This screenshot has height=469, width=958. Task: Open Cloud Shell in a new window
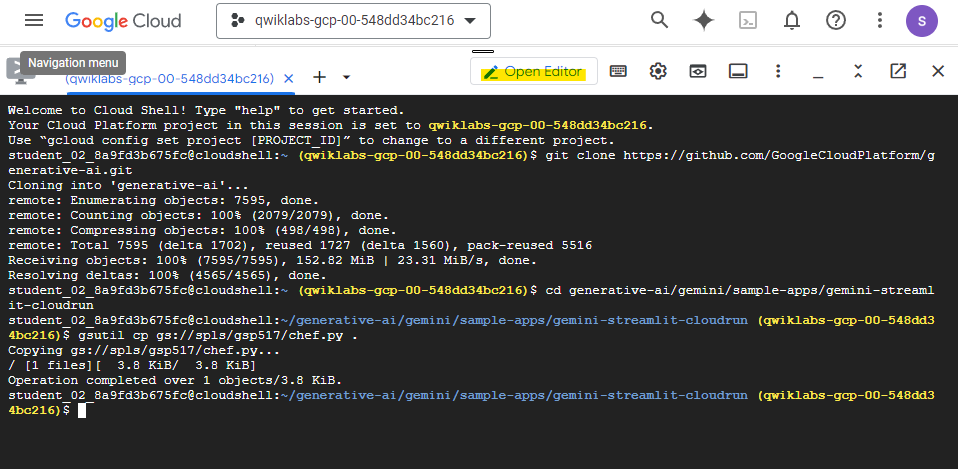point(898,71)
